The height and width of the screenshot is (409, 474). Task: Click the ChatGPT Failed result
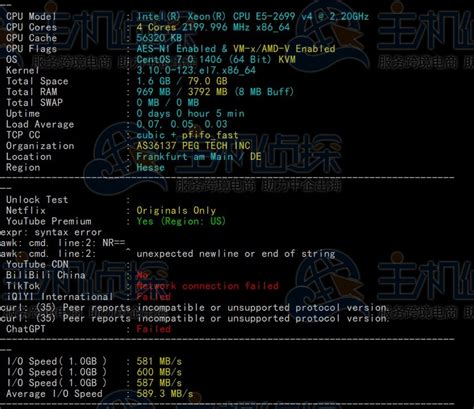click(x=153, y=329)
